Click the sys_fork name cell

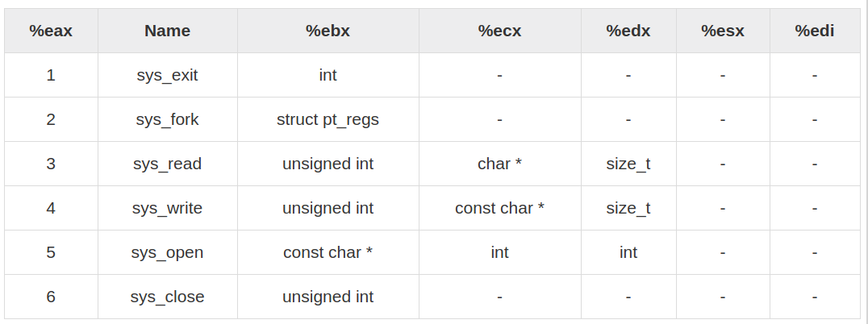(168, 119)
